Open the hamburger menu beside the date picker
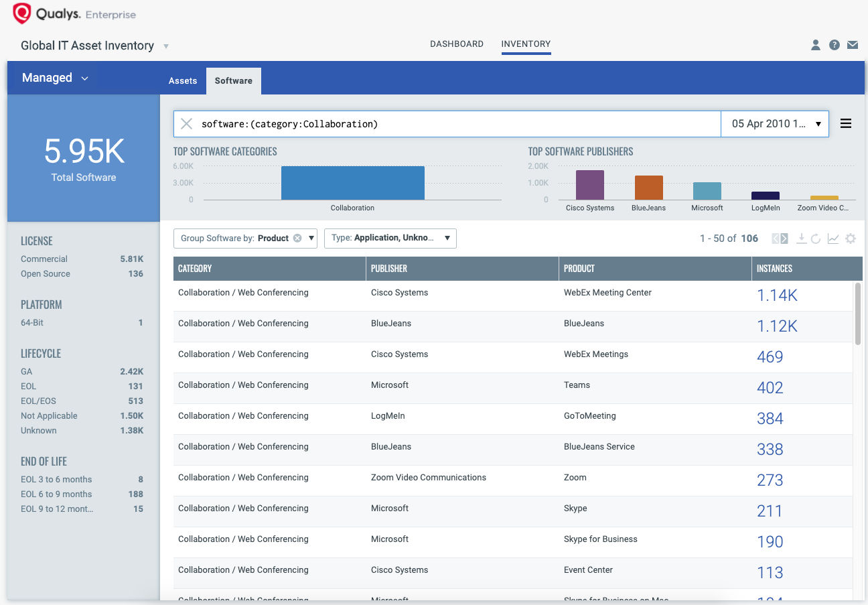 846,124
